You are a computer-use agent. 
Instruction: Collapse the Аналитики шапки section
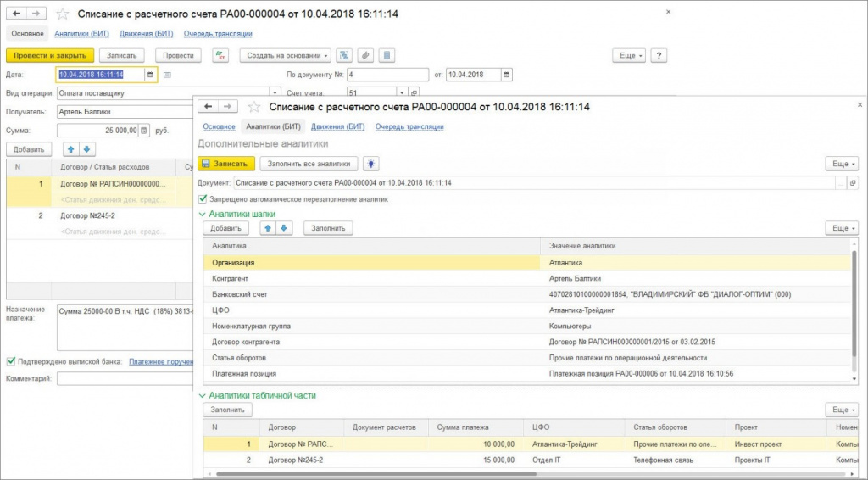point(202,214)
